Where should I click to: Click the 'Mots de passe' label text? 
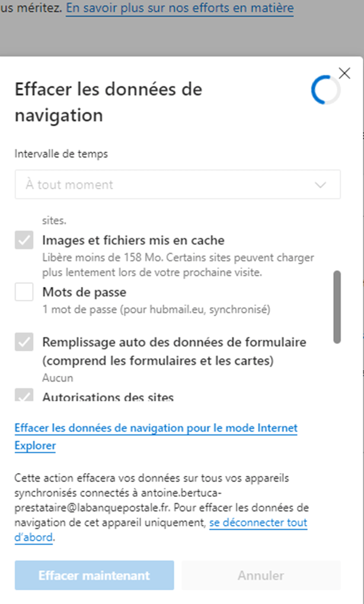[84, 292]
